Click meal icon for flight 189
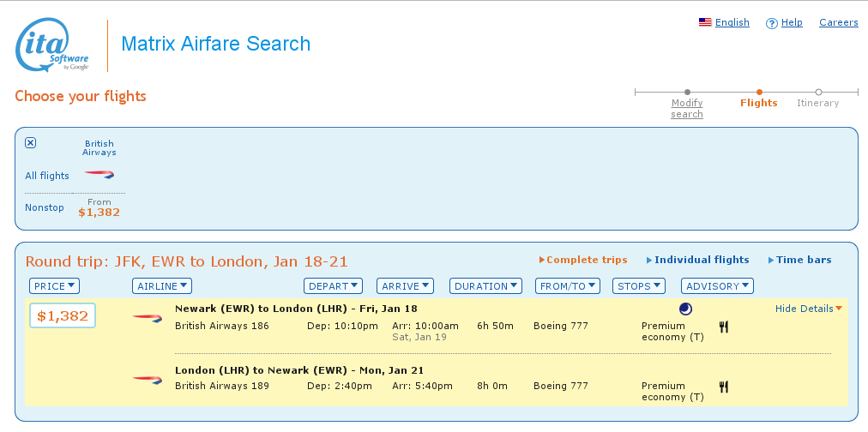This screenshot has width=868, height=432. point(723,387)
